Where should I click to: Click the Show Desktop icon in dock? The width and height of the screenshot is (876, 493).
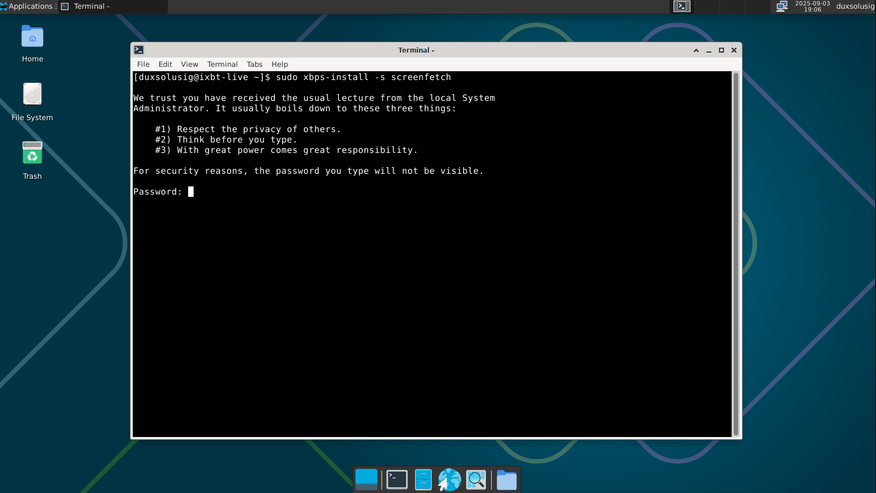(x=366, y=480)
